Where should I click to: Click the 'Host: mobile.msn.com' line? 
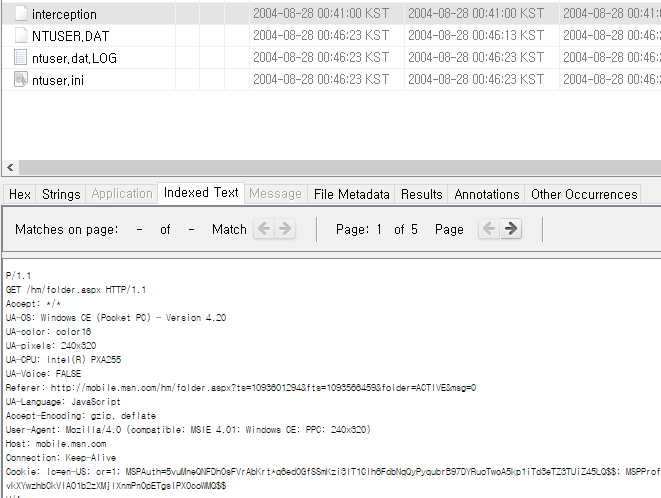(56, 444)
